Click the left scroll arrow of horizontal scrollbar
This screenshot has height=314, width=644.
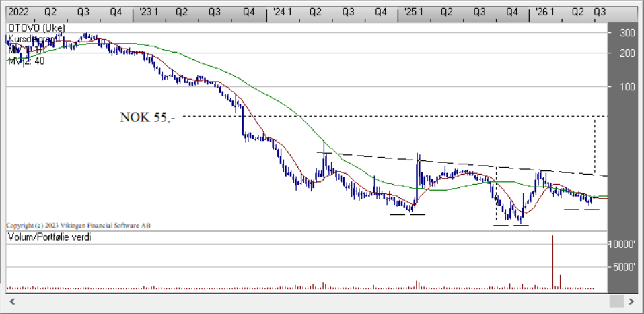[x=12, y=302]
